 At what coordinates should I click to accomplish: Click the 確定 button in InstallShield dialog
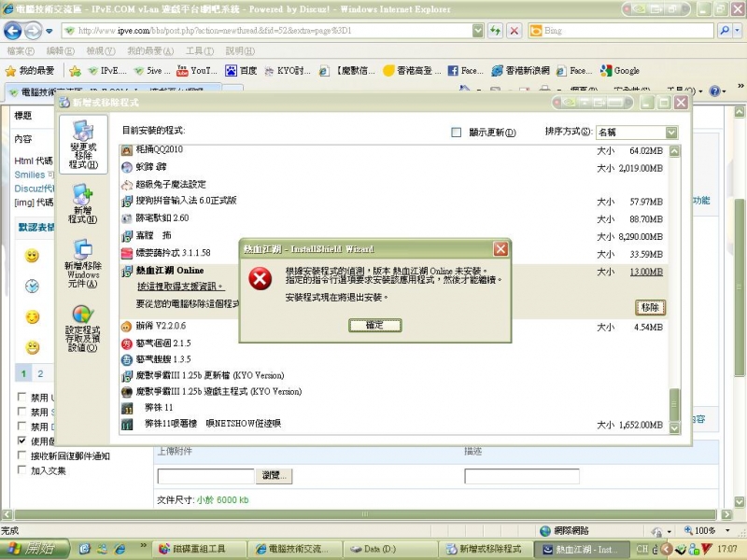point(374,325)
